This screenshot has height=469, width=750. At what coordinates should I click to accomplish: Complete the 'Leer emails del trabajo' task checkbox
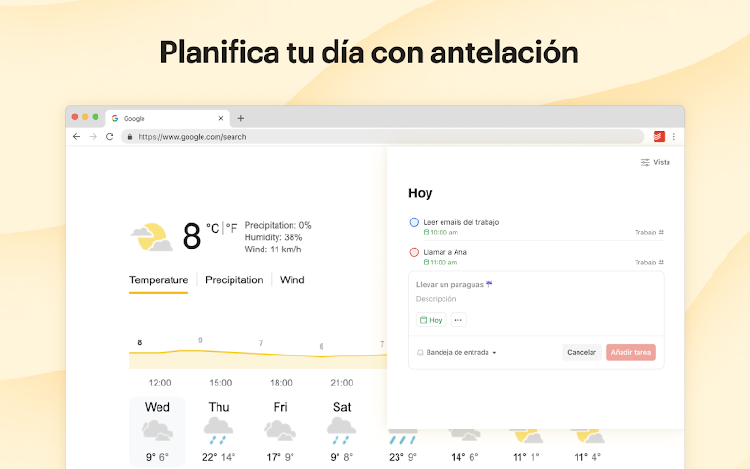click(x=414, y=222)
